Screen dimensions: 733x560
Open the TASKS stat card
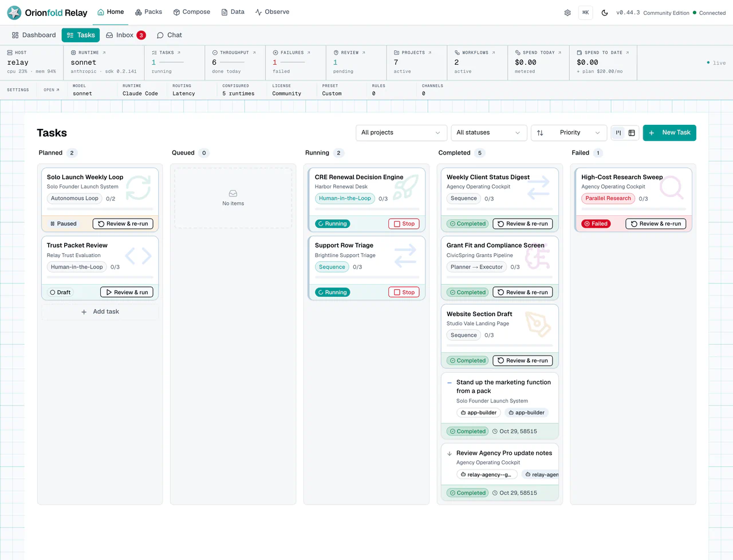pyautogui.click(x=174, y=62)
